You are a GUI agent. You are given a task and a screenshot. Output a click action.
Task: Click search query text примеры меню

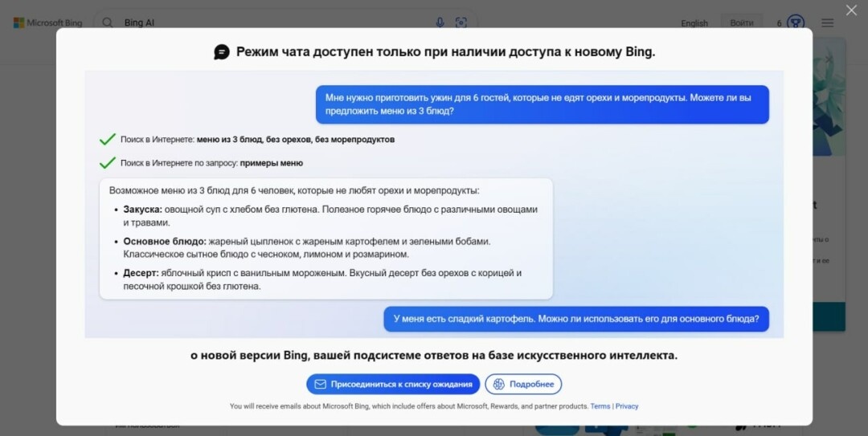tap(272, 163)
